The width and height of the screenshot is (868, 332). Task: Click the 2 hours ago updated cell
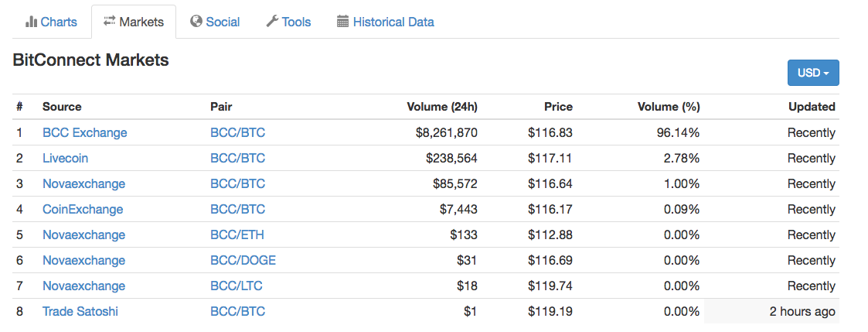tap(771, 312)
